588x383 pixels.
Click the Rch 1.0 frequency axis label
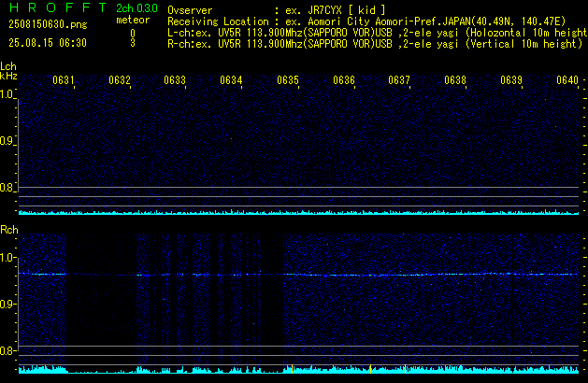tap(7, 258)
